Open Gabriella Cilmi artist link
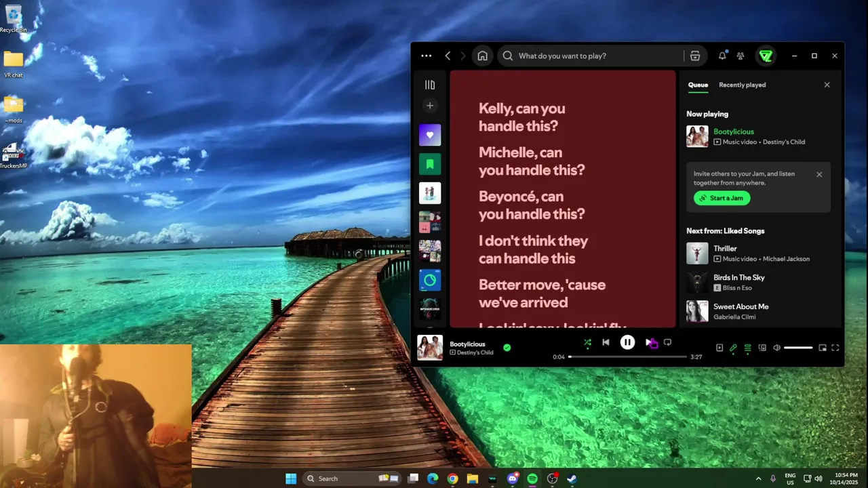This screenshot has height=488, width=868. [x=734, y=317]
